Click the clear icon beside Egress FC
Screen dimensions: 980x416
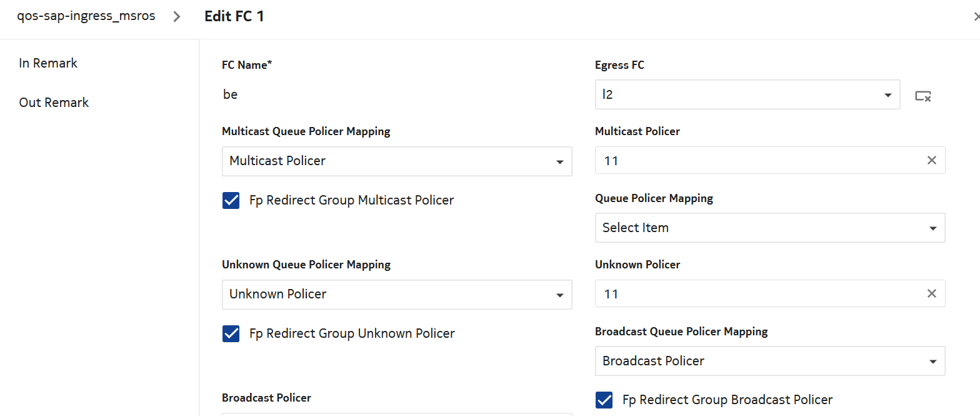(x=923, y=96)
